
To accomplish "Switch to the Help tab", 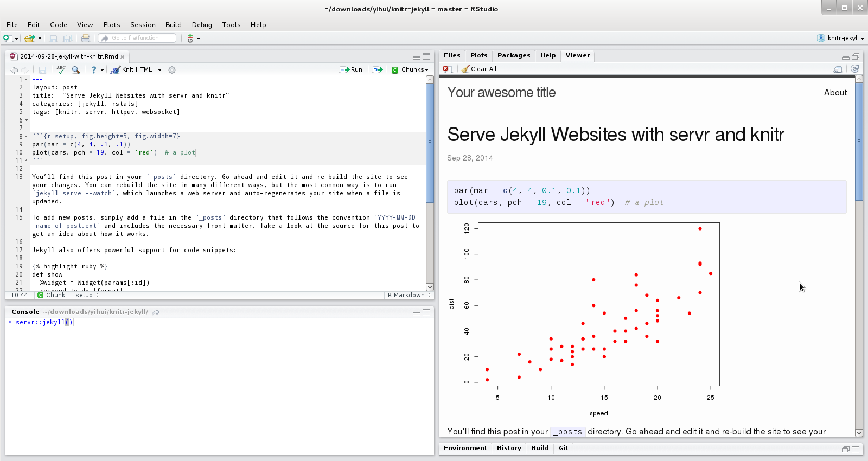I will [548, 55].
